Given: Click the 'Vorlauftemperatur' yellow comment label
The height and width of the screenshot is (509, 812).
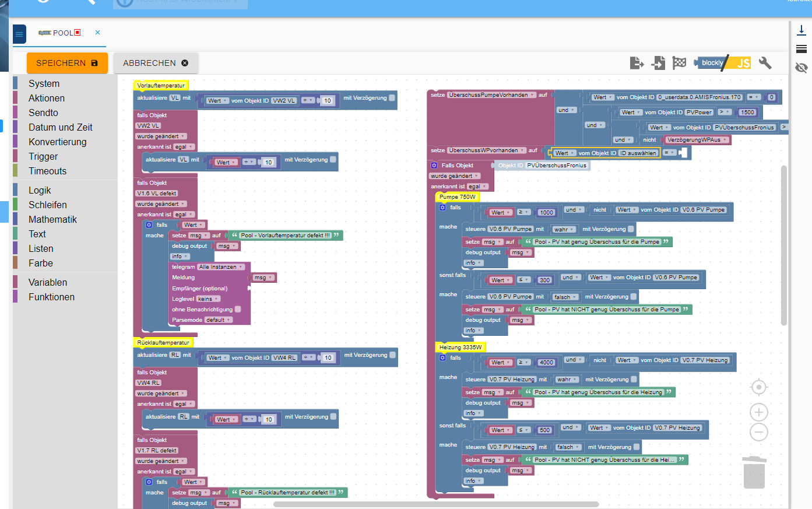Looking at the screenshot, I should coord(161,86).
